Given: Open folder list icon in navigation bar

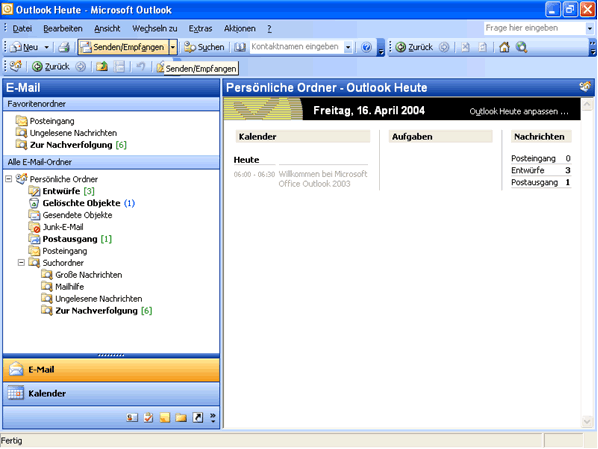Looking at the screenshot, I should coord(181,418).
